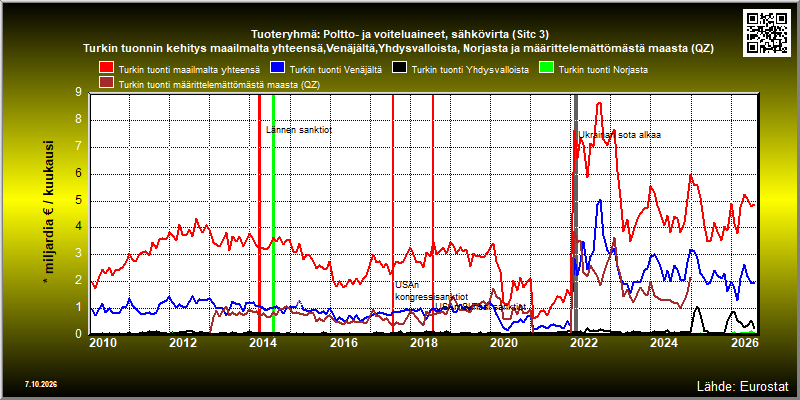800x400 pixels.
Task: Click the 'Lähde: Eurostat' source text
Action: (742, 385)
